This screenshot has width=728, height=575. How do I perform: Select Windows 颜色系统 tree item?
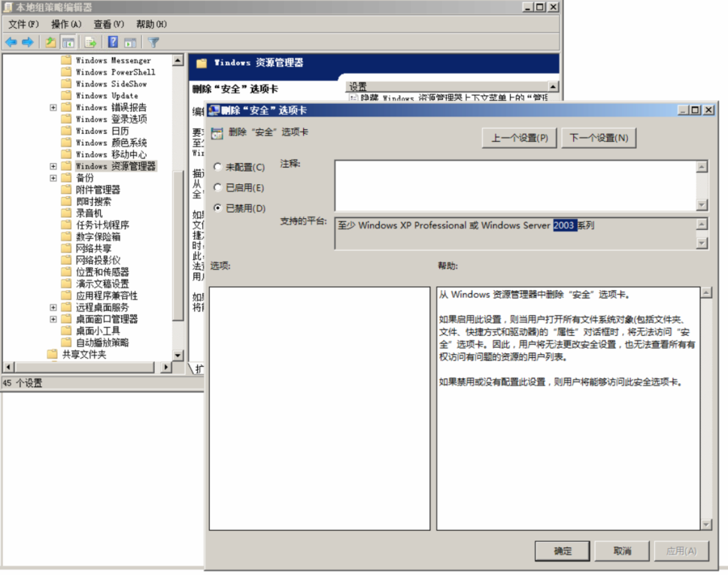pyautogui.click(x=111, y=143)
